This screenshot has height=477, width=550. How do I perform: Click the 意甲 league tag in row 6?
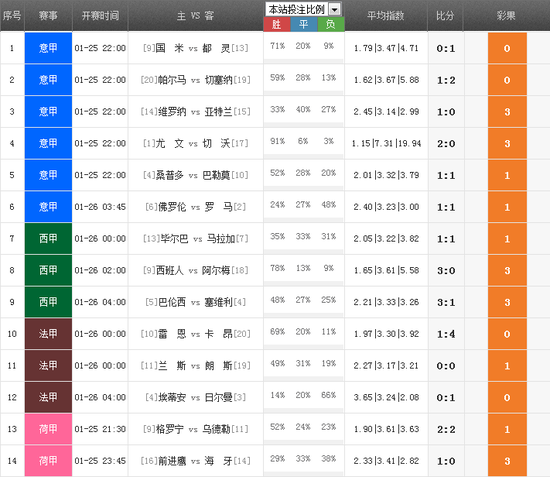point(48,207)
